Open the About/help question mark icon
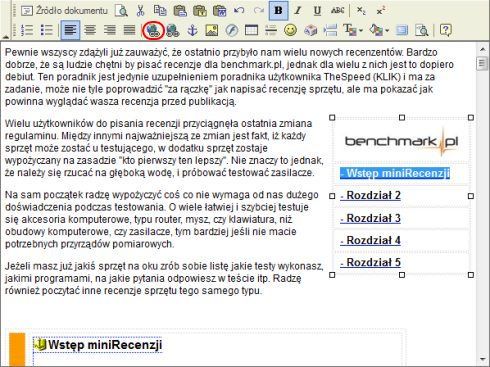The image size is (490, 367). (445, 31)
